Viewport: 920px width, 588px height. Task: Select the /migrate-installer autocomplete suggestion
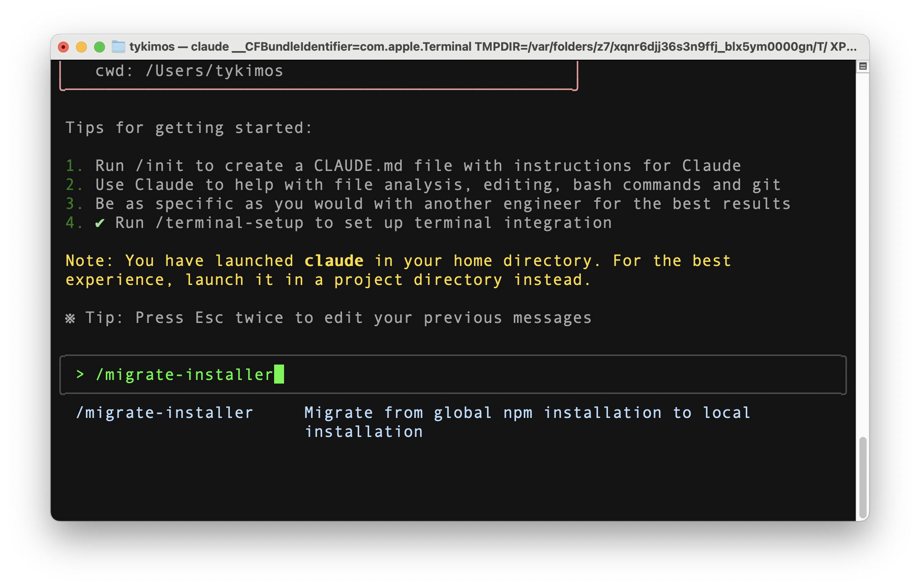[165, 413]
